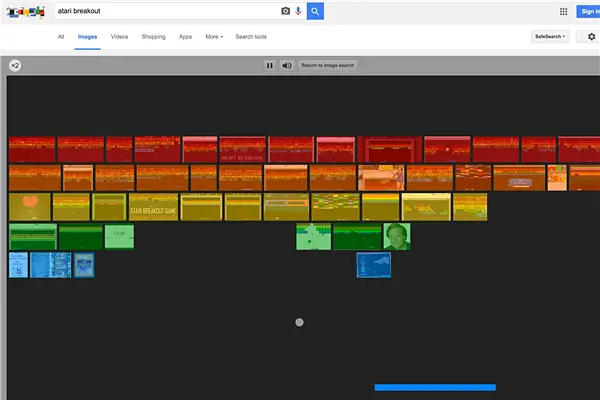Click Return to image search
Image resolution: width=600 pixels, height=400 pixels.
point(328,65)
